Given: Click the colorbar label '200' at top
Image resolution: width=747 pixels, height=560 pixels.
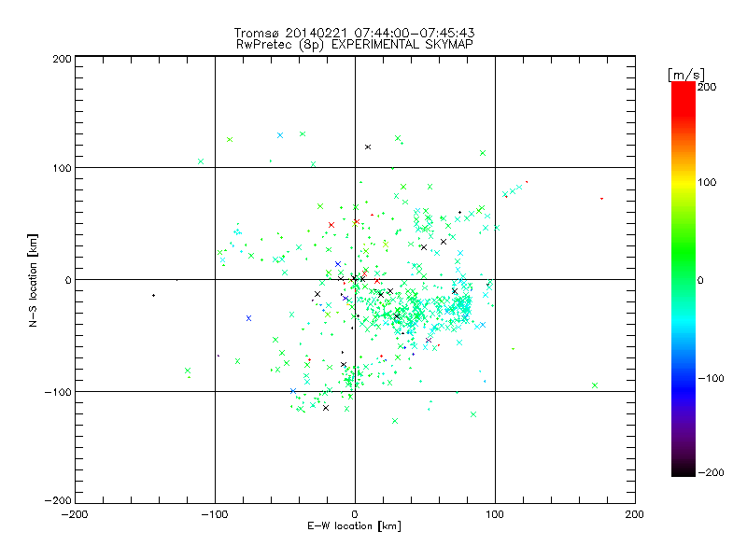Looking at the screenshot, I should tap(707, 87).
